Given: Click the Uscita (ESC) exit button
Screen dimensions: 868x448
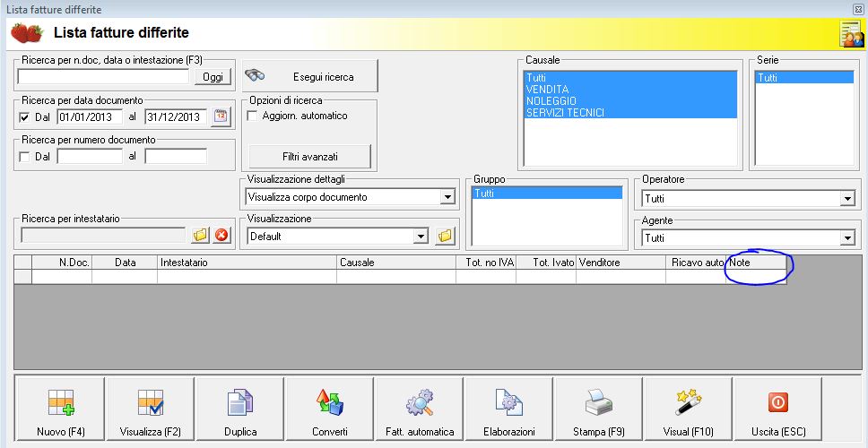Looking at the screenshot, I should (x=778, y=409).
